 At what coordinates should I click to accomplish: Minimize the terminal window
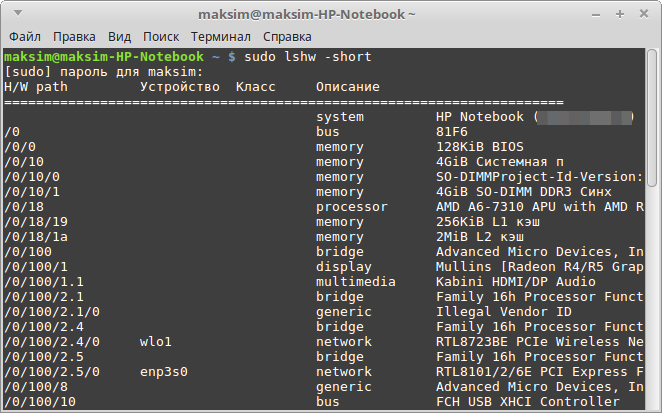pyautogui.click(x=596, y=13)
